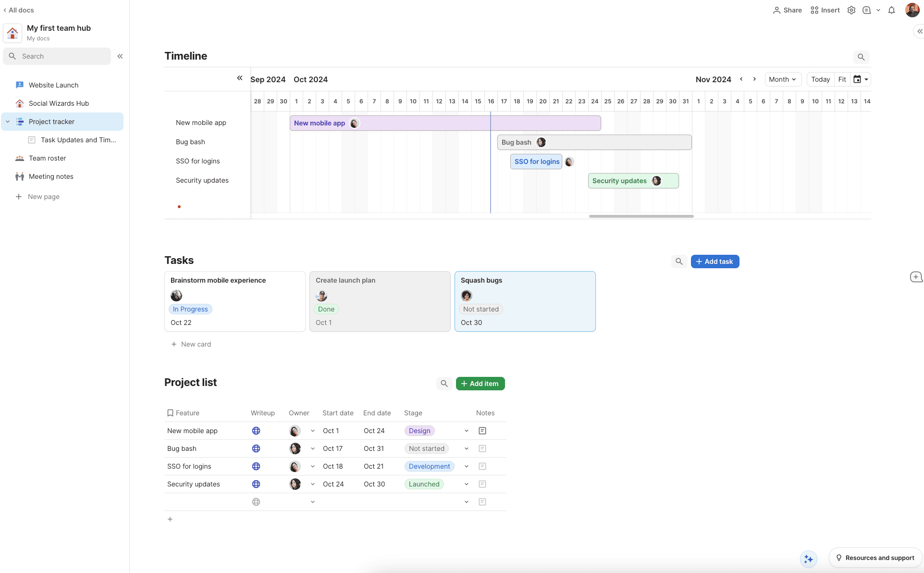Click the In Progress status tag
Viewport: 924px width, 573px height.
(x=190, y=309)
